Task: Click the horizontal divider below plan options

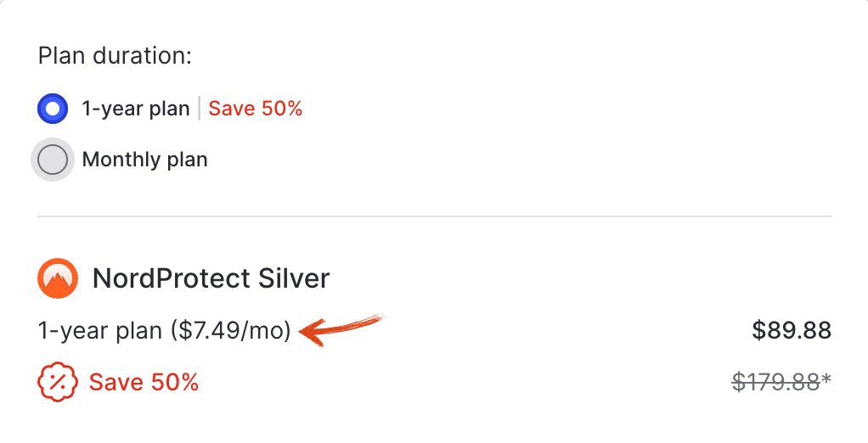Action: [x=434, y=216]
